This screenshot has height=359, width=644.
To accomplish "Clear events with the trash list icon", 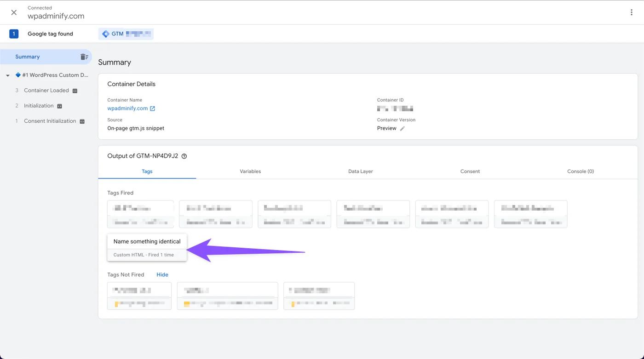I will (x=84, y=57).
